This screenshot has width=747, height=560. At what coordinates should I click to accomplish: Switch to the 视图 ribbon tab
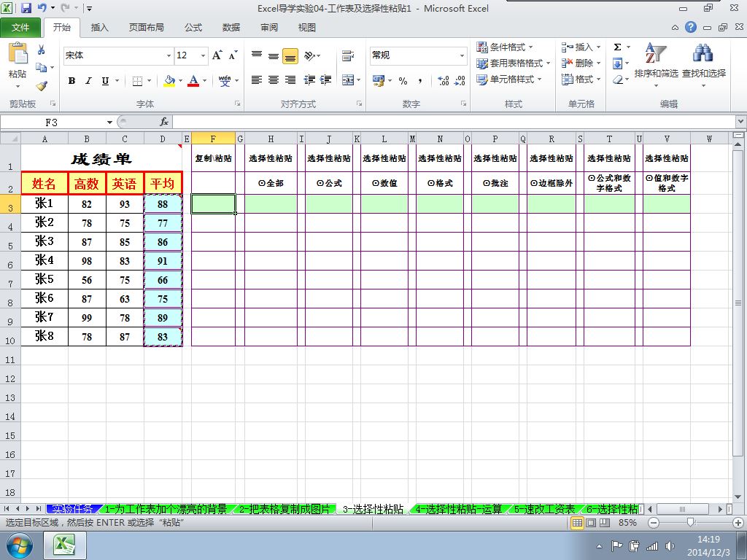(x=307, y=28)
